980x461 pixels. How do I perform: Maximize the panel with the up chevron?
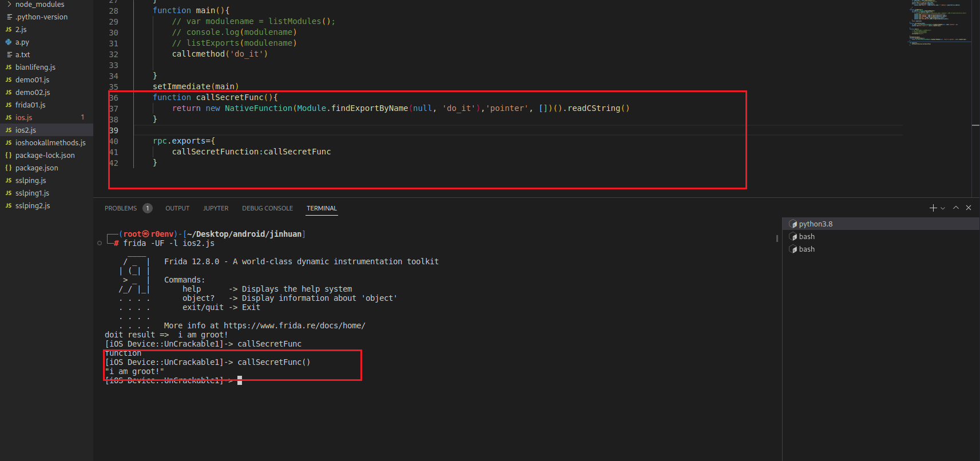tap(956, 208)
